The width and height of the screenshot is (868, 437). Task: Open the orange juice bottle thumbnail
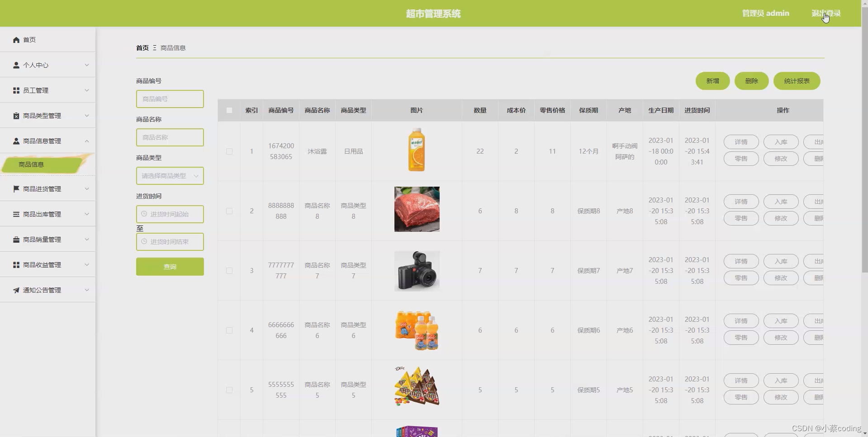(x=417, y=150)
